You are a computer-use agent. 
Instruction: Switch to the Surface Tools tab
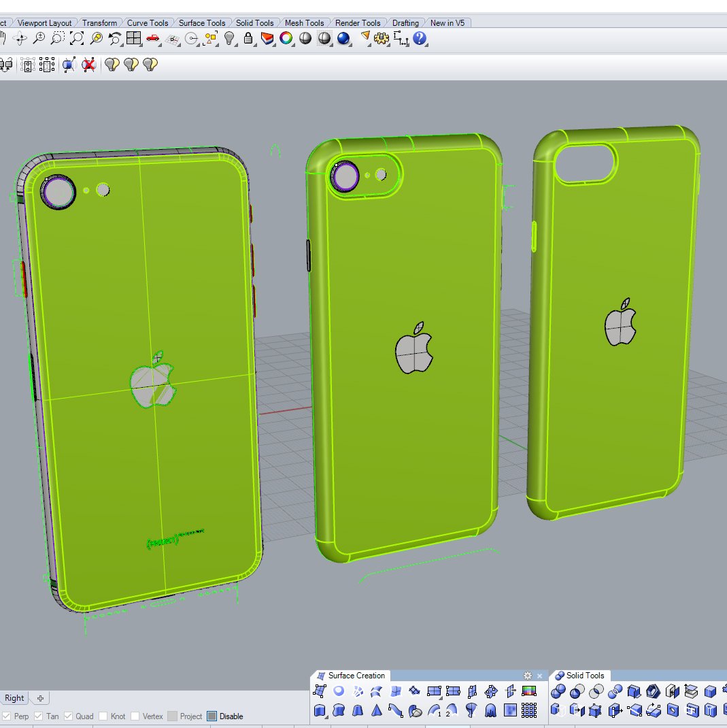coord(202,22)
